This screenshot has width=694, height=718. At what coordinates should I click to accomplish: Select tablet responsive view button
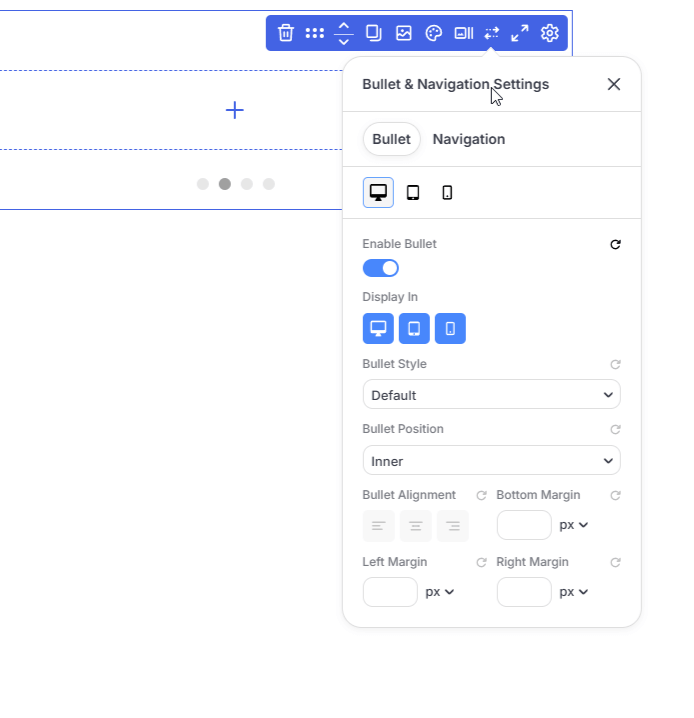413,192
